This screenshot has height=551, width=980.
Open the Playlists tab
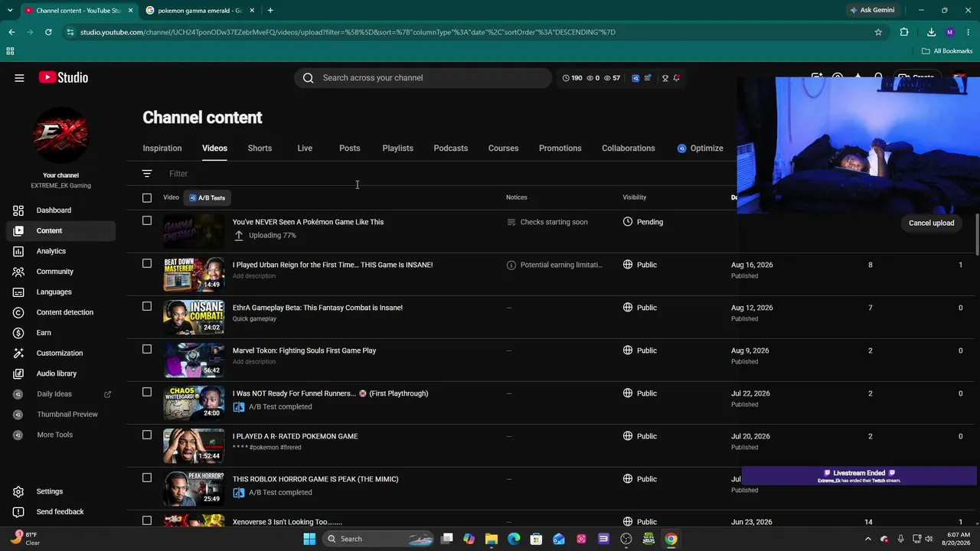click(397, 148)
